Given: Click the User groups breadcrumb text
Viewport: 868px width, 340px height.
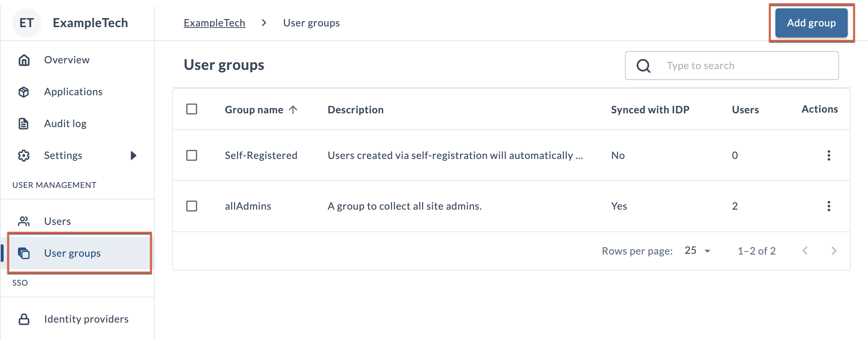Looking at the screenshot, I should tap(311, 23).
